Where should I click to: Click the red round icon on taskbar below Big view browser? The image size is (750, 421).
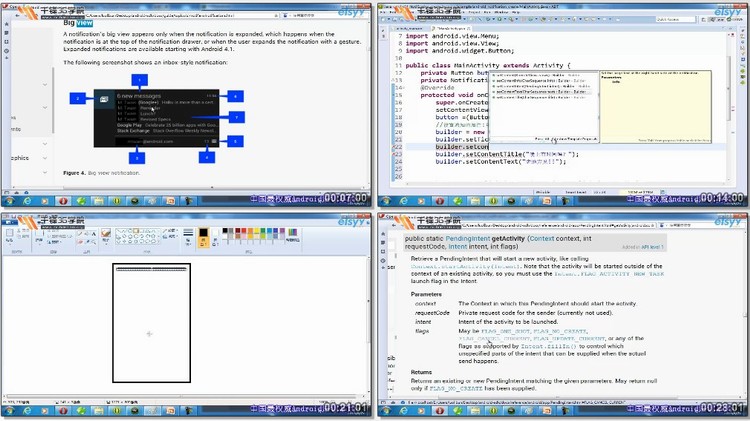click(x=63, y=201)
